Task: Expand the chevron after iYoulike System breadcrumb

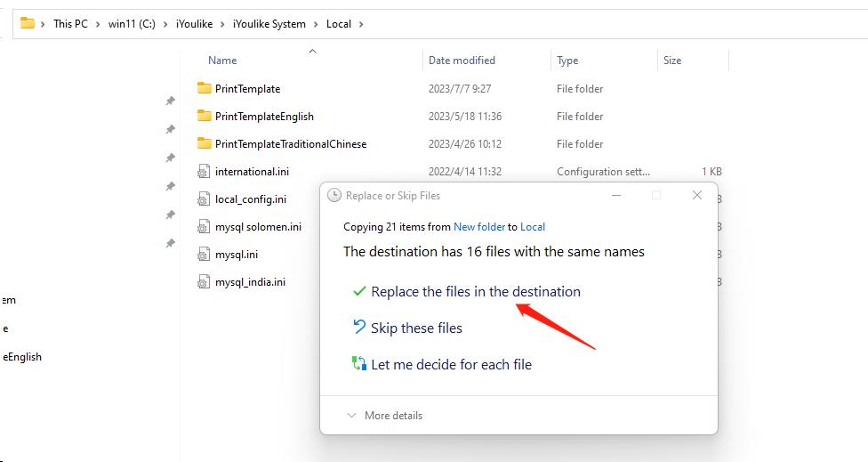Action: point(315,24)
